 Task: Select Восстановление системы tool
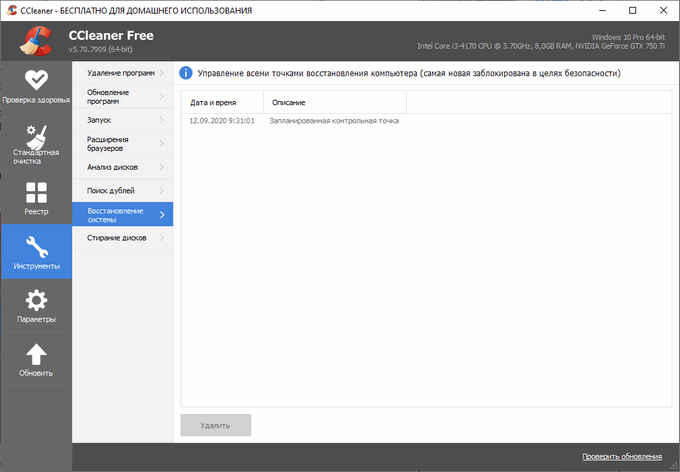tap(123, 214)
